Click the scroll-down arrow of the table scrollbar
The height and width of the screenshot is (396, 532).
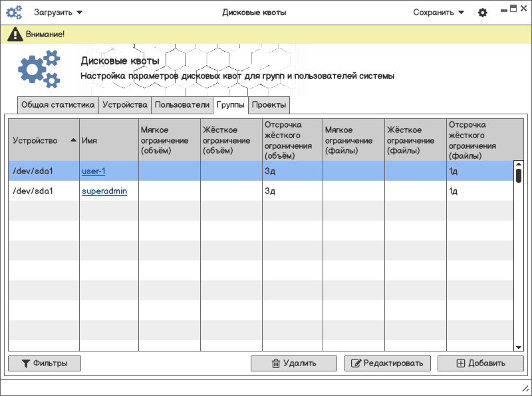[519, 347]
